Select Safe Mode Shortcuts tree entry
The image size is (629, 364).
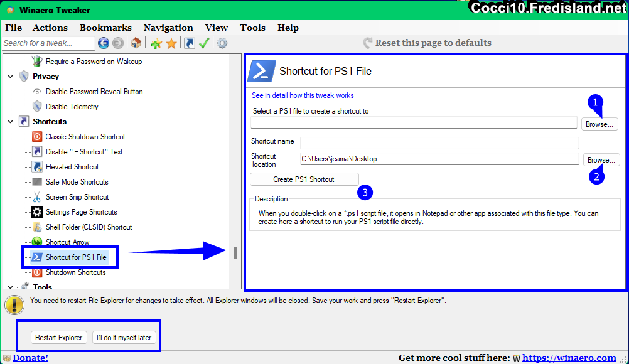point(77,181)
